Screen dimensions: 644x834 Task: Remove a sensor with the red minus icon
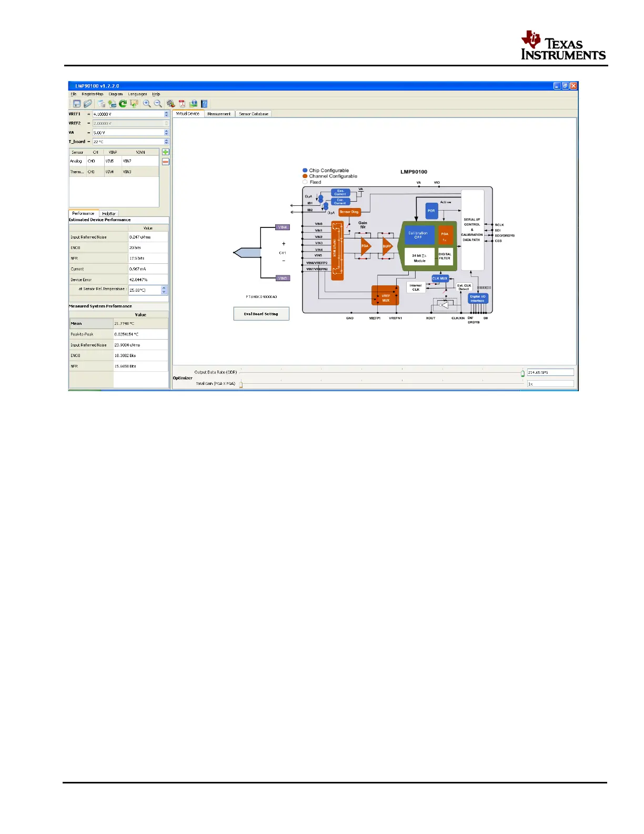click(x=166, y=162)
